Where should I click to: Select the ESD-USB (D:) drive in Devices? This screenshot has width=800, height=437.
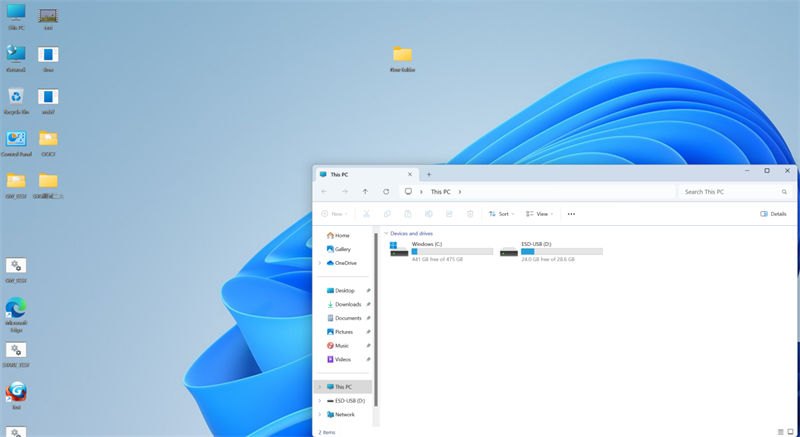(551, 252)
